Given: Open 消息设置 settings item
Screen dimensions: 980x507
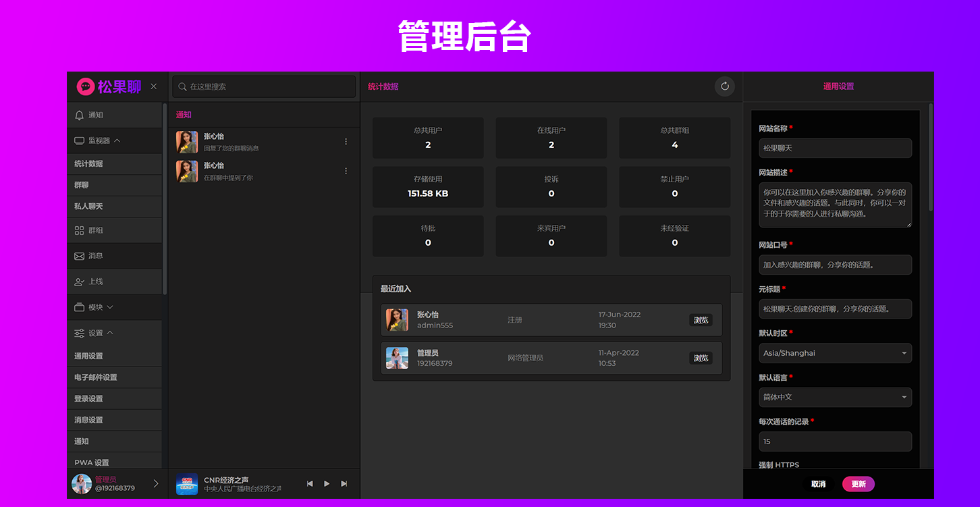Looking at the screenshot, I should [x=115, y=420].
